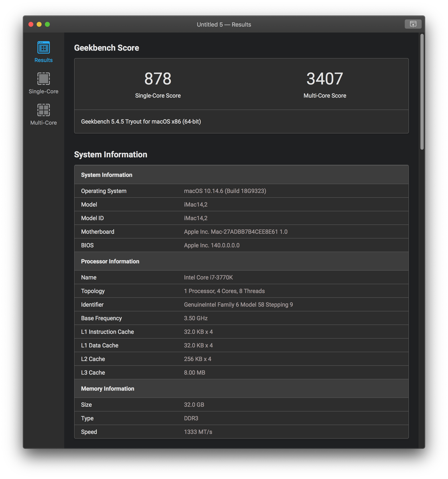Click the Identifier row label
This screenshot has height=479, width=448.
92,305
